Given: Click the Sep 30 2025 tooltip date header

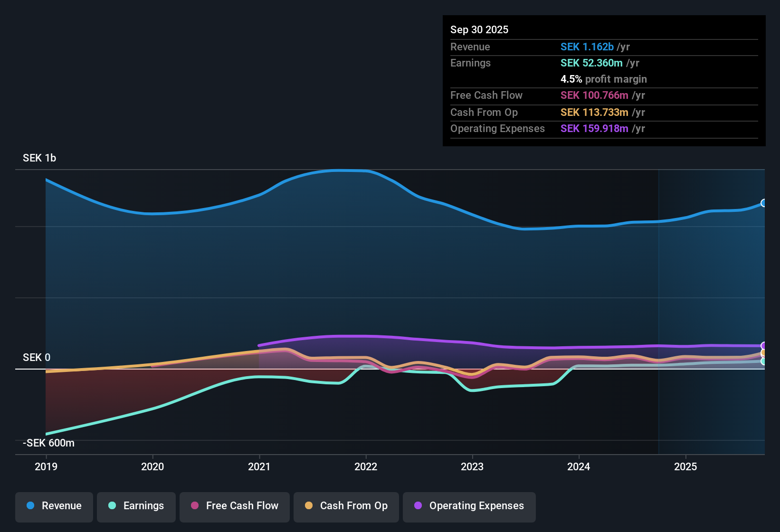Looking at the screenshot, I should pos(479,29).
